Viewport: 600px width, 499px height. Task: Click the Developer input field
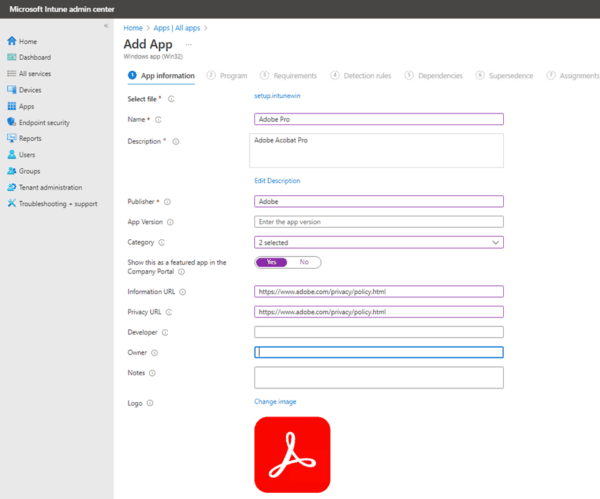click(x=378, y=332)
